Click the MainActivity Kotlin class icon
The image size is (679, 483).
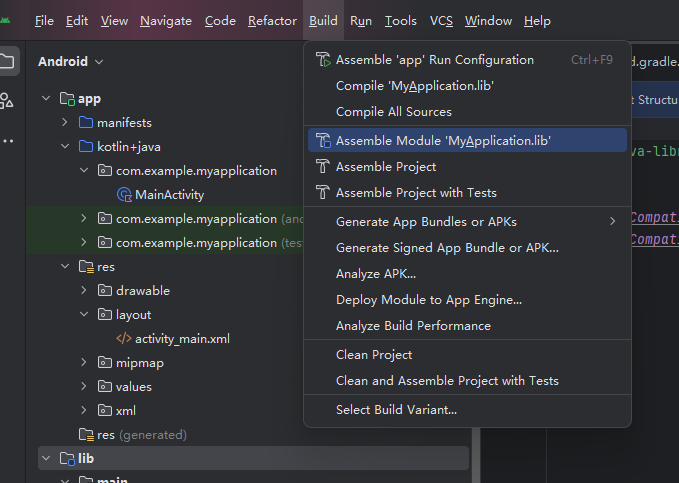[x=124, y=195]
